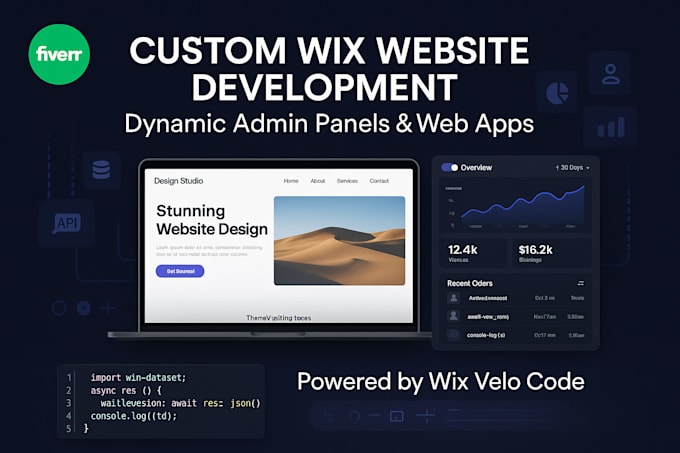This screenshot has width=680, height=453.
Task: Click the 'async res () {' code line
Action: tap(126, 390)
